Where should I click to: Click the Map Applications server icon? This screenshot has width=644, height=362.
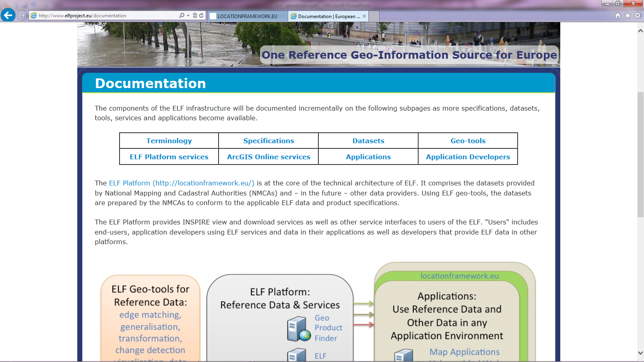[x=404, y=355]
